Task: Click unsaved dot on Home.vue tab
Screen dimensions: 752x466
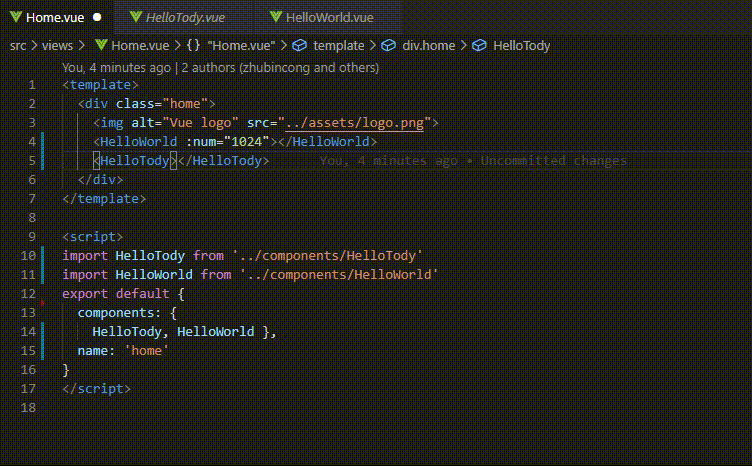Action: click(x=97, y=17)
